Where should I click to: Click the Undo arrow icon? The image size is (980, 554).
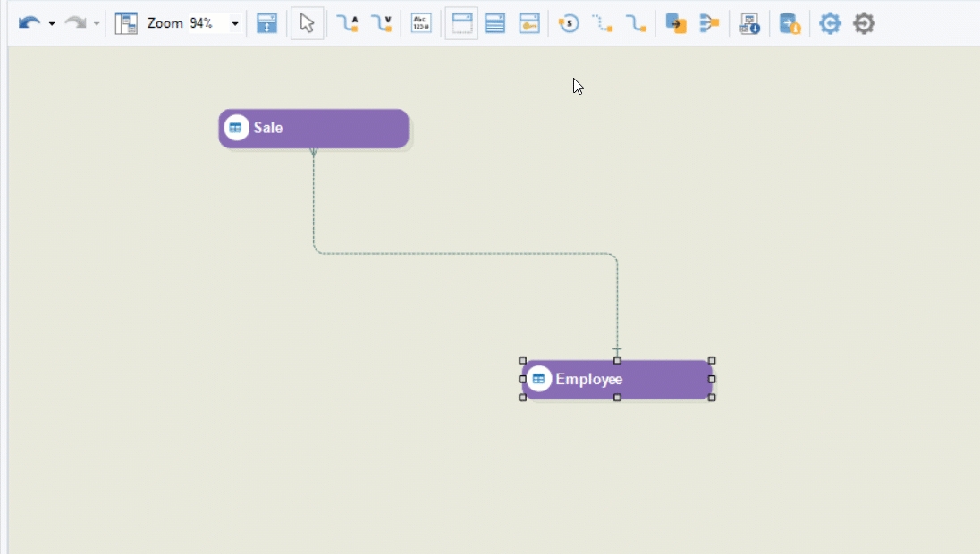click(30, 23)
